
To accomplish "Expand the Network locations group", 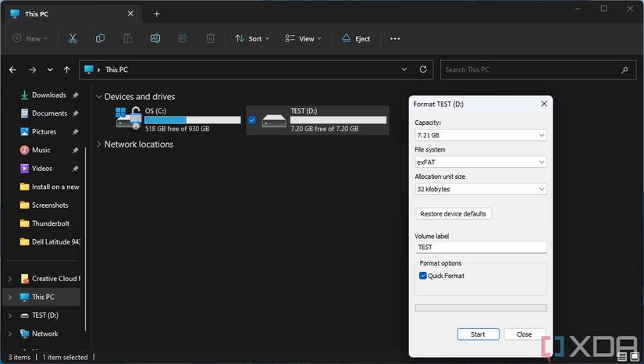I will [98, 145].
